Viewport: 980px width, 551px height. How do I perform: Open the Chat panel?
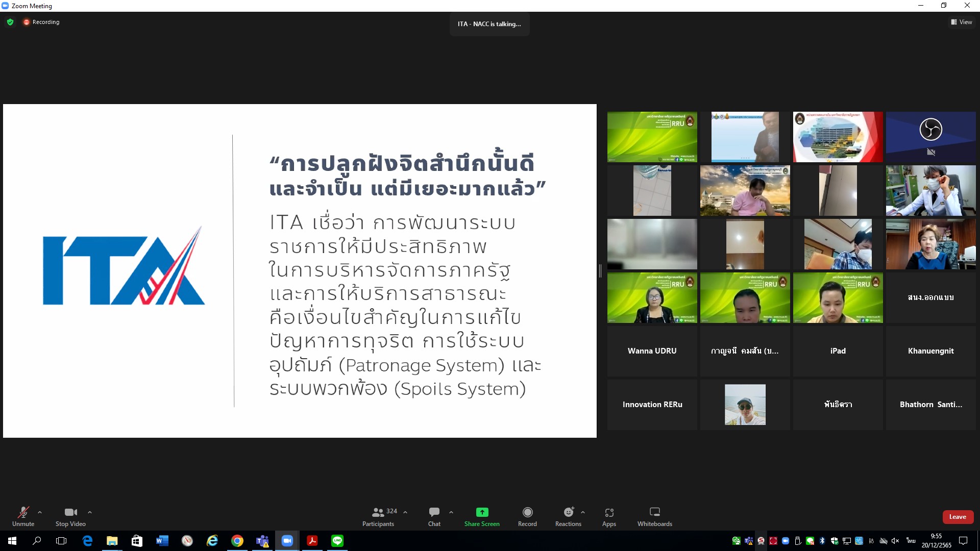(434, 516)
